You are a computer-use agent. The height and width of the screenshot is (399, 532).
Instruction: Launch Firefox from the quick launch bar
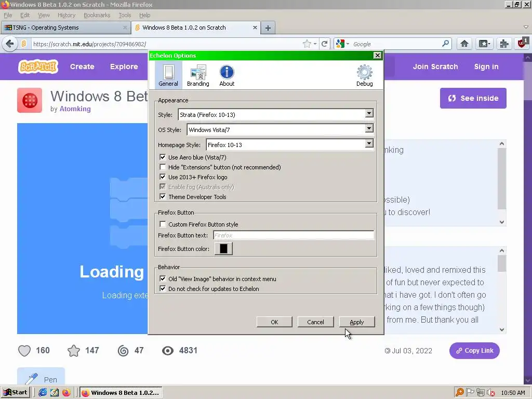[66, 393]
